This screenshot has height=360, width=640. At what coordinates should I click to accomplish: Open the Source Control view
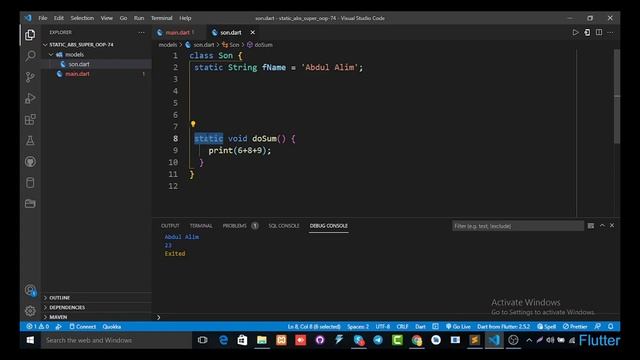pyautogui.click(x=30, y=77)
